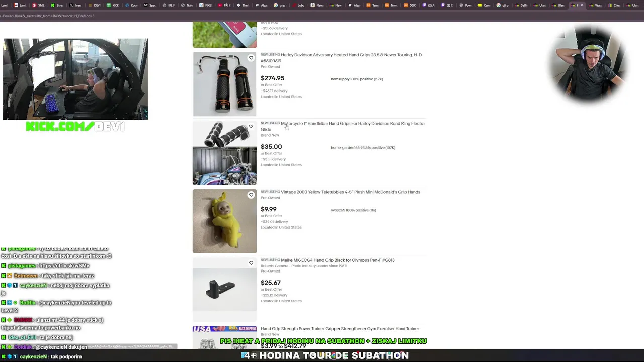Click the KICK.COM/DEV1 overlay logo
Viewport: 644px width, 362px height.
pyautogui.click(x=75, y=127)
